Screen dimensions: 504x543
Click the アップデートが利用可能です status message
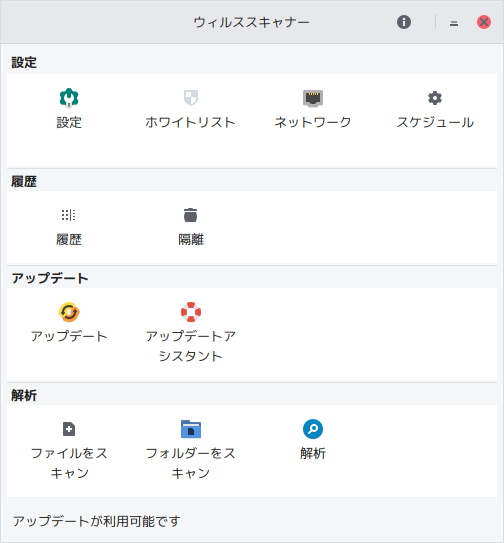tap(97, 521)
